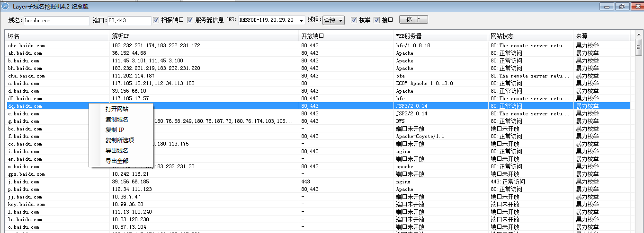Viewport: 644px width, 233px height.
Task: Select the key.baidu.com row
Action: coord(318,204)
